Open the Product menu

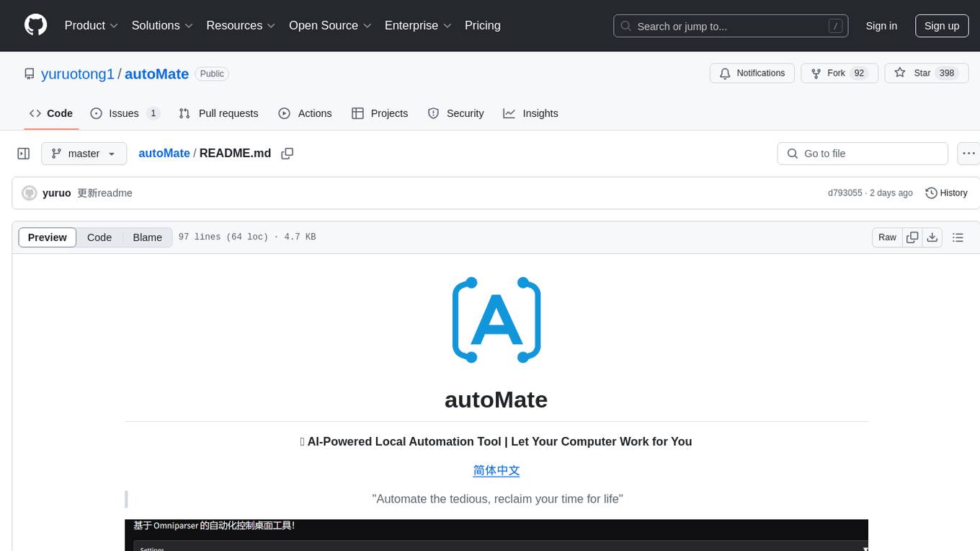point(92,25)
